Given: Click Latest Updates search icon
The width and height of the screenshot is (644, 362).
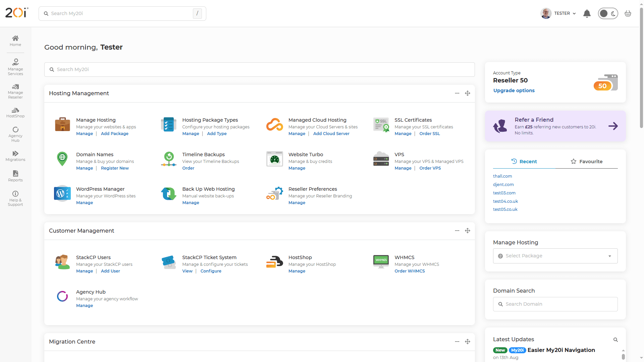Looking at the screenshot, I should (615, 340).
